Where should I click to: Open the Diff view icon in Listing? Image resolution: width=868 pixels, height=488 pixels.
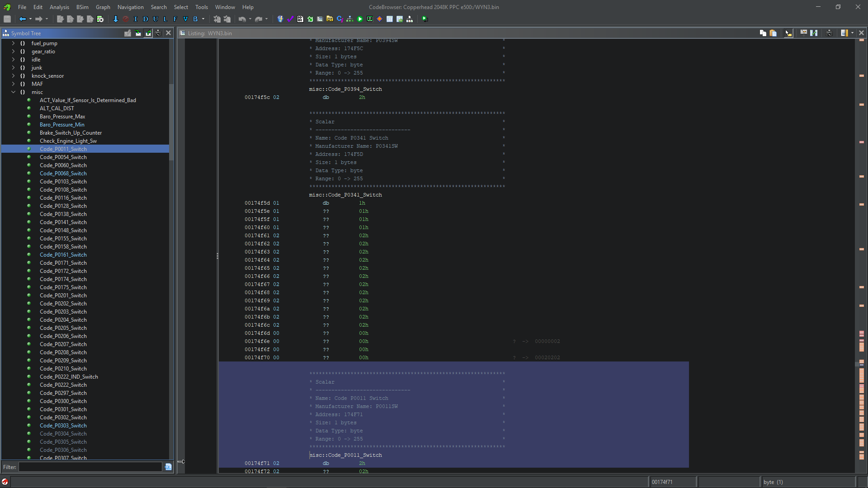pyautogui.click(x=814, y=33)
